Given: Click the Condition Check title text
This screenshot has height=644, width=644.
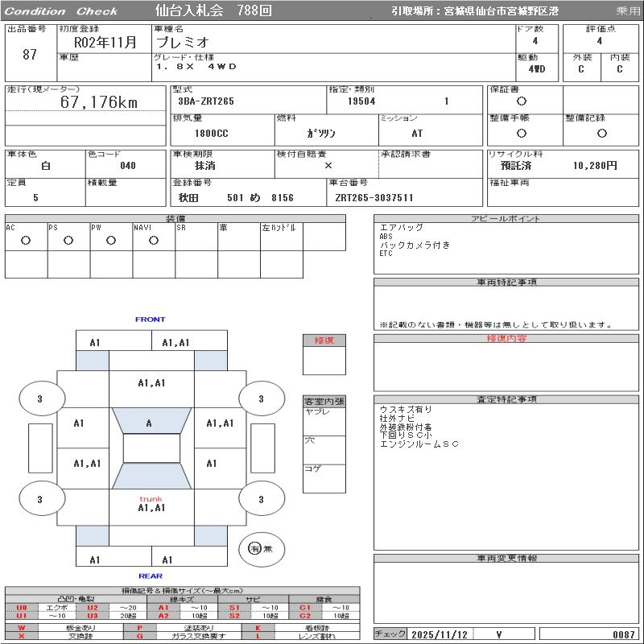Looking at the screenshot, I should click(61, 11).
